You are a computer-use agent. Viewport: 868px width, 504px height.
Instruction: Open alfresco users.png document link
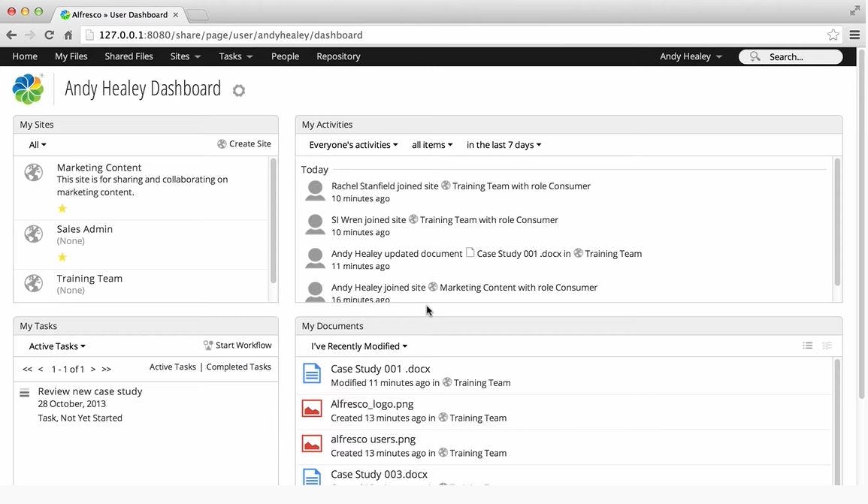tap(373, 439)
